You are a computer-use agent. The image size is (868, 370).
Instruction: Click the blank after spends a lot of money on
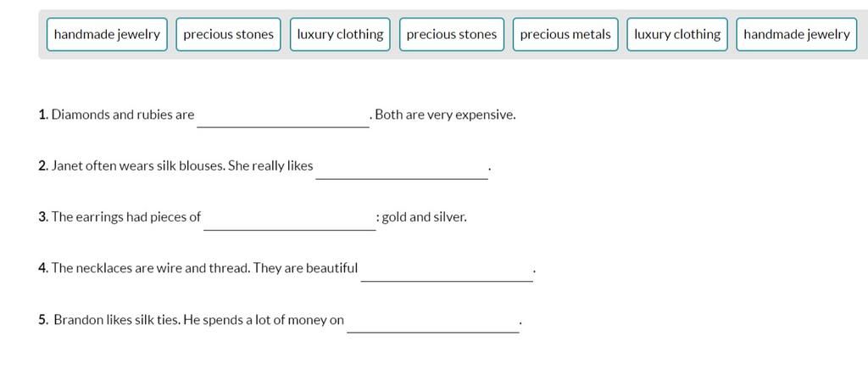point(433,322)
